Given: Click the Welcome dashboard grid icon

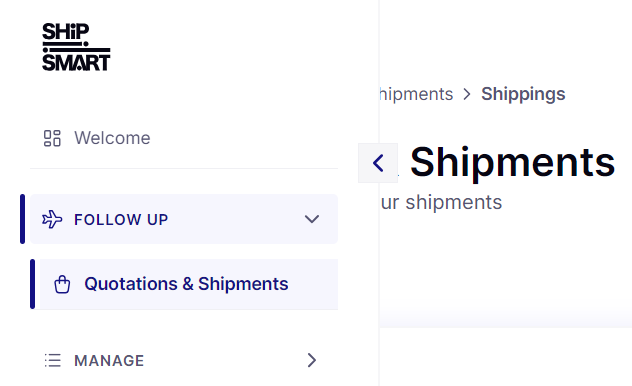Looking at the screenshot, I should click(52, 138).
